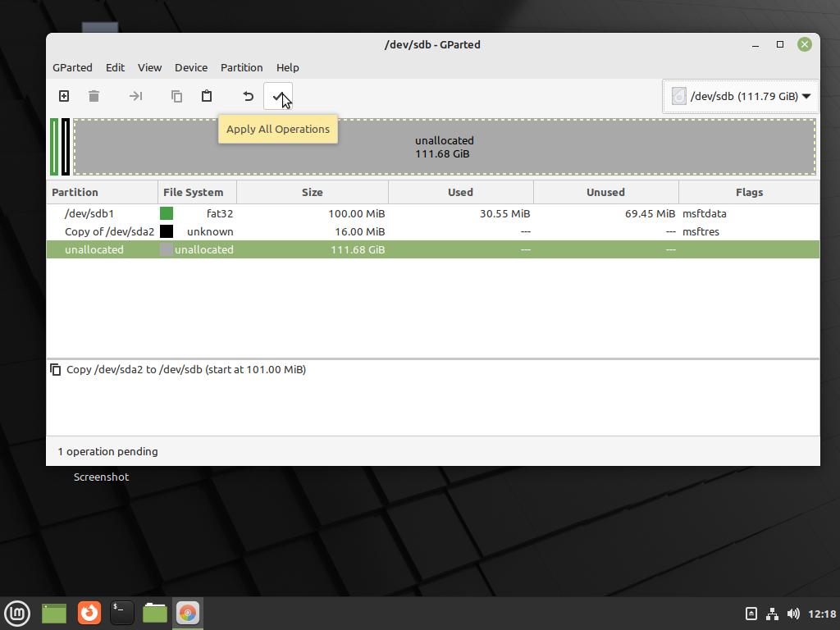Click the unallocated block in disk map
This screenshot has height=630, width=840.
pos(444,147)
